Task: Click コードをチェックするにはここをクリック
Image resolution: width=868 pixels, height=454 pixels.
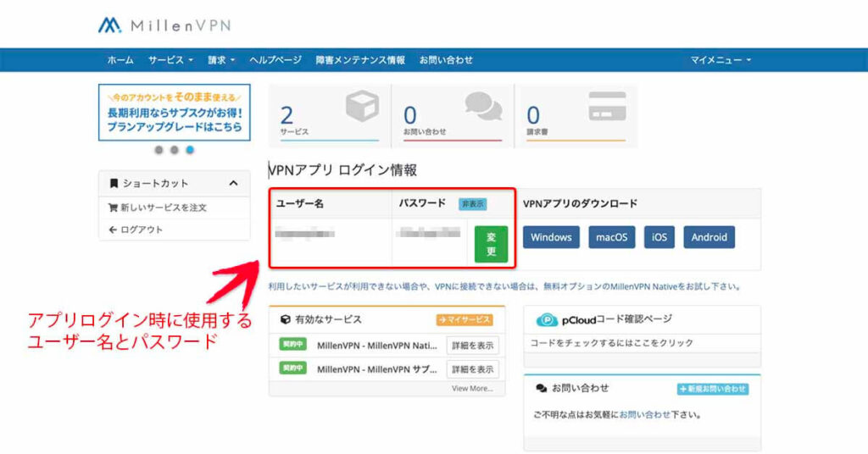Action: pos(612,343)
